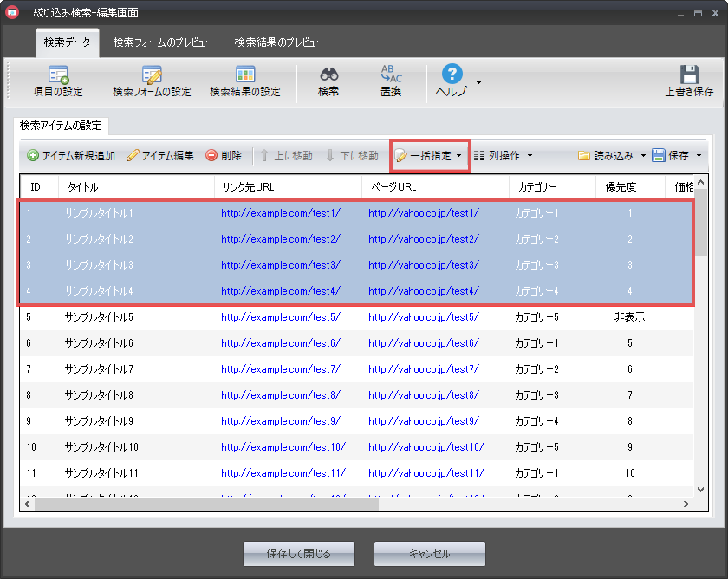
Task: Click the red 削除 delete button
Action: (224, 156)
